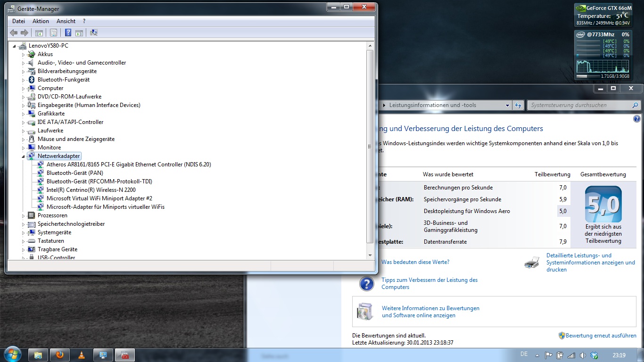Open the Aktion menu
This screenshot has height=362, width=644.
pyautogui.click(x=41, y=21)
